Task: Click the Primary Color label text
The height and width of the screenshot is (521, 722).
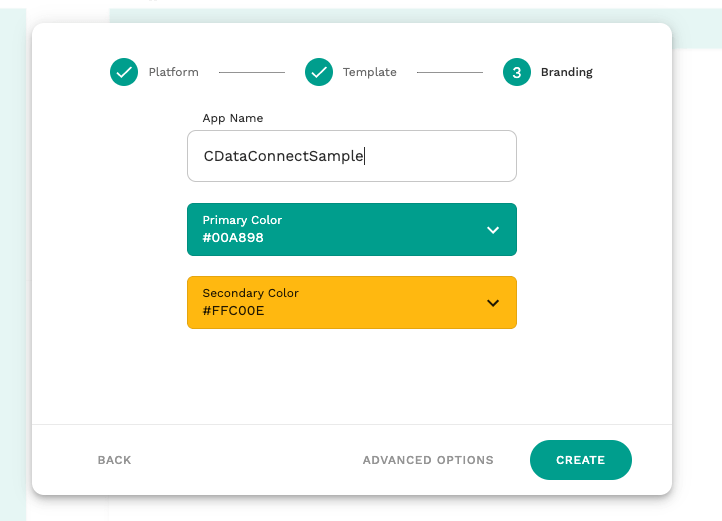Action: click(x=242, y=220)
